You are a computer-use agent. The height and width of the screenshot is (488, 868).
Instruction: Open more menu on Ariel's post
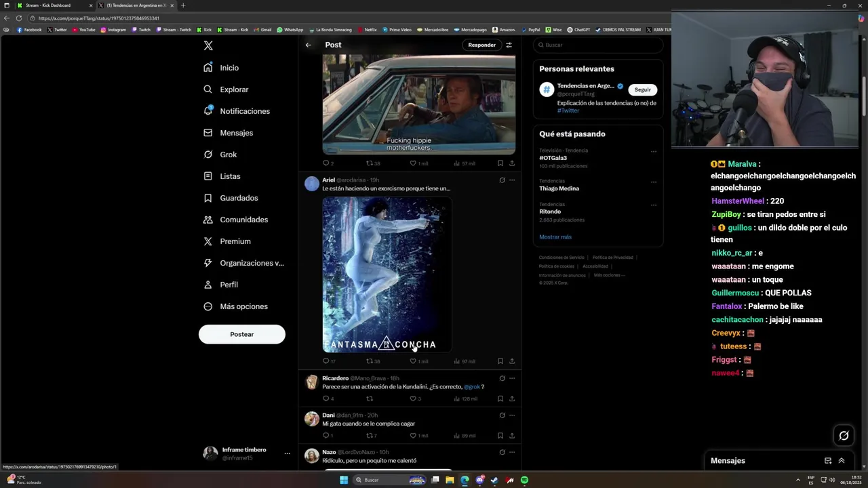tap(512, 180)
